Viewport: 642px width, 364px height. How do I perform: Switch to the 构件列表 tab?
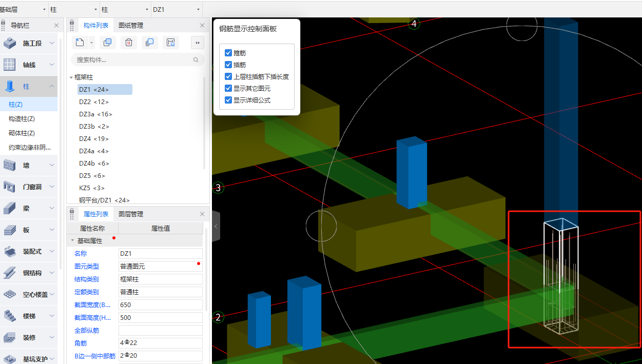[96, 25]
